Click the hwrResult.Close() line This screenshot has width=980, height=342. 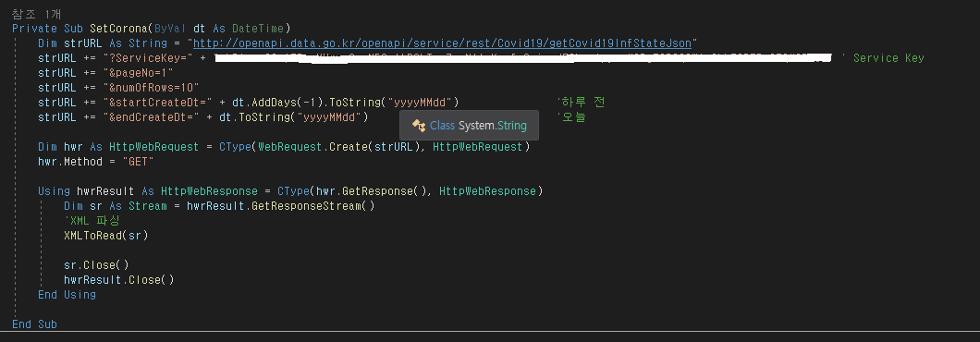click(x=118, y=279)
